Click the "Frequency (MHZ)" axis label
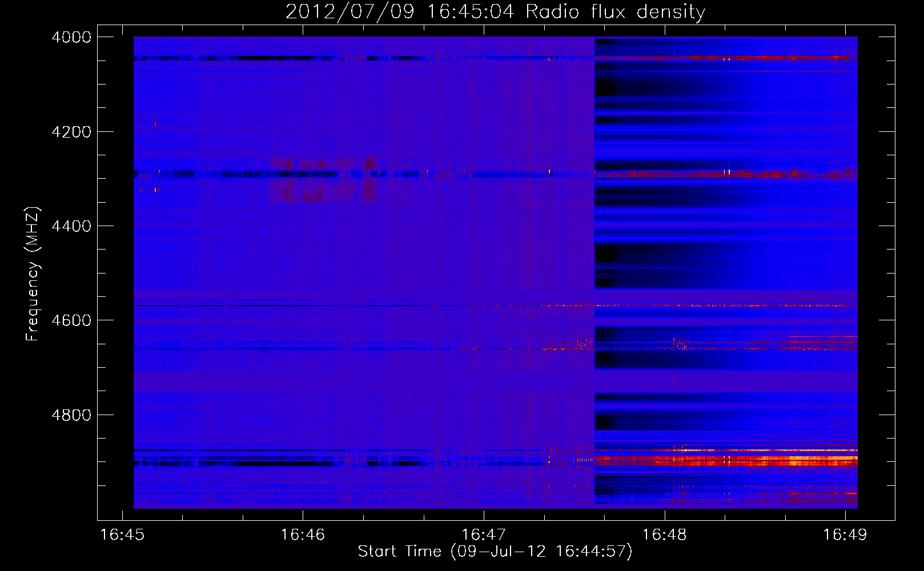 [x=33, y=274]
